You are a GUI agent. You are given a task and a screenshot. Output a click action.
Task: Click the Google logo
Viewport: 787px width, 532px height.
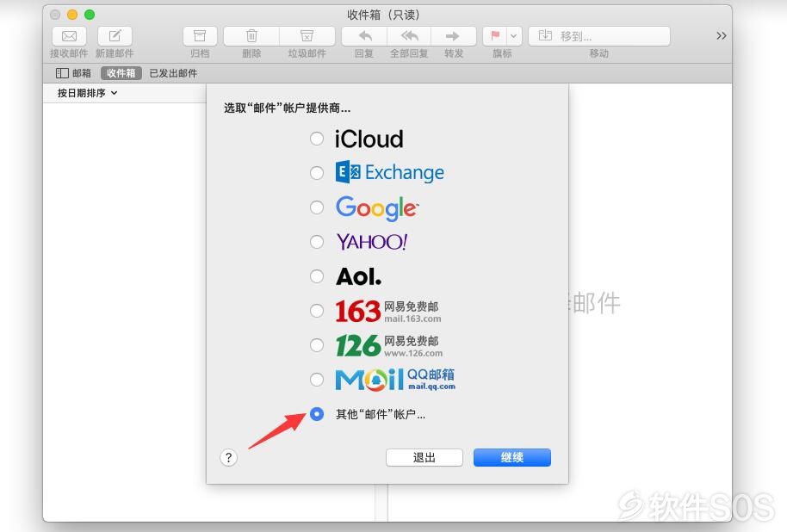[x=377, y=207]
